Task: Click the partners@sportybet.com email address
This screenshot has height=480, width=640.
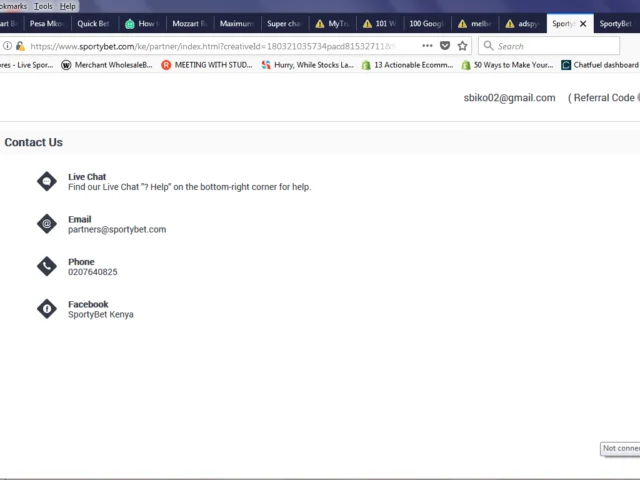Action: point(117,229)
